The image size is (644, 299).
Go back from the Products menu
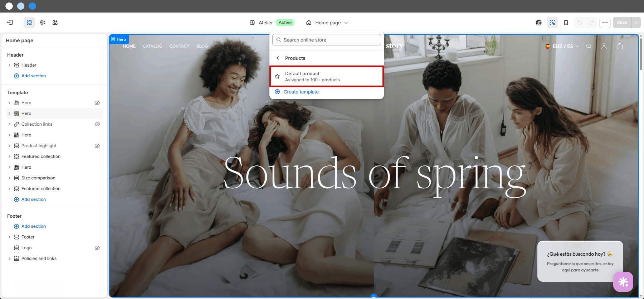pyautogui.click(x=278, y=58)
